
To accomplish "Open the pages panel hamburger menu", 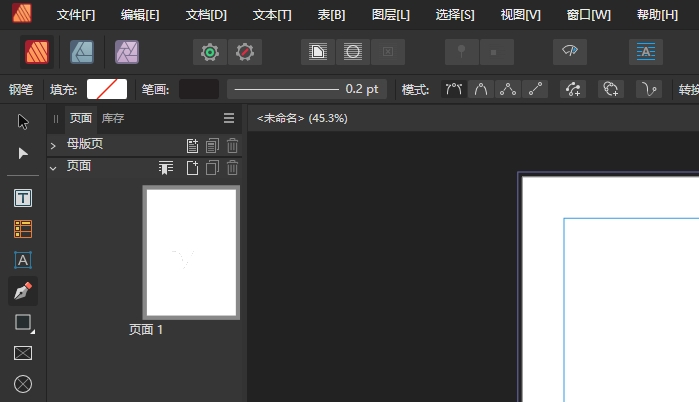I will tap(229, 118).
